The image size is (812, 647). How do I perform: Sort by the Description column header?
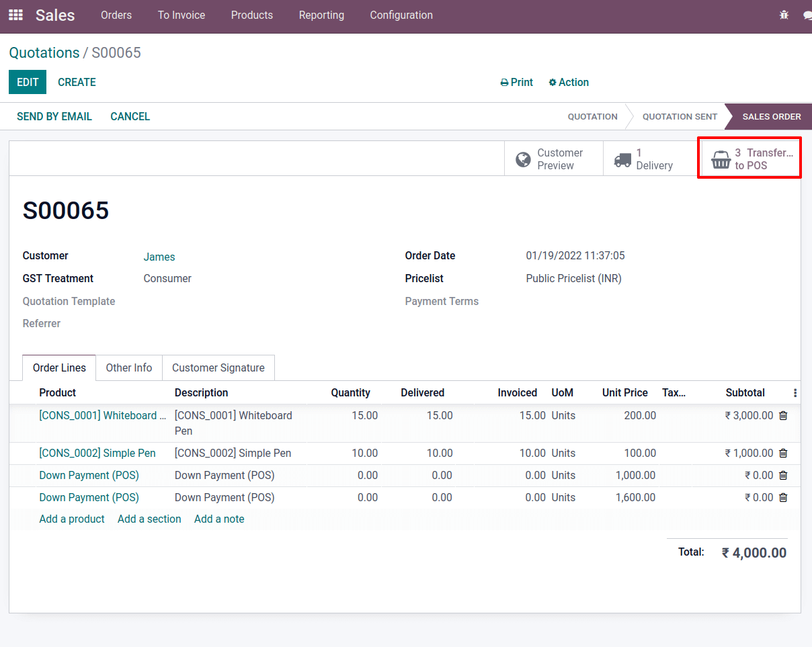tap(202, 392)
